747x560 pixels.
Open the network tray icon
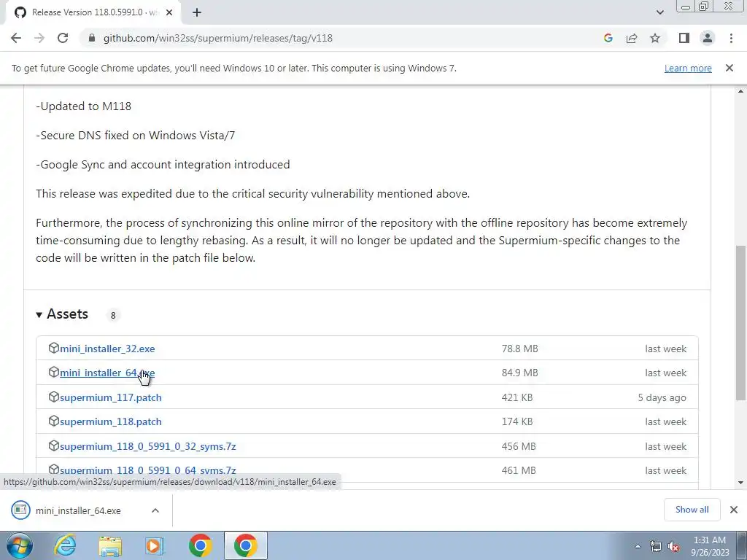click(656, 547)
